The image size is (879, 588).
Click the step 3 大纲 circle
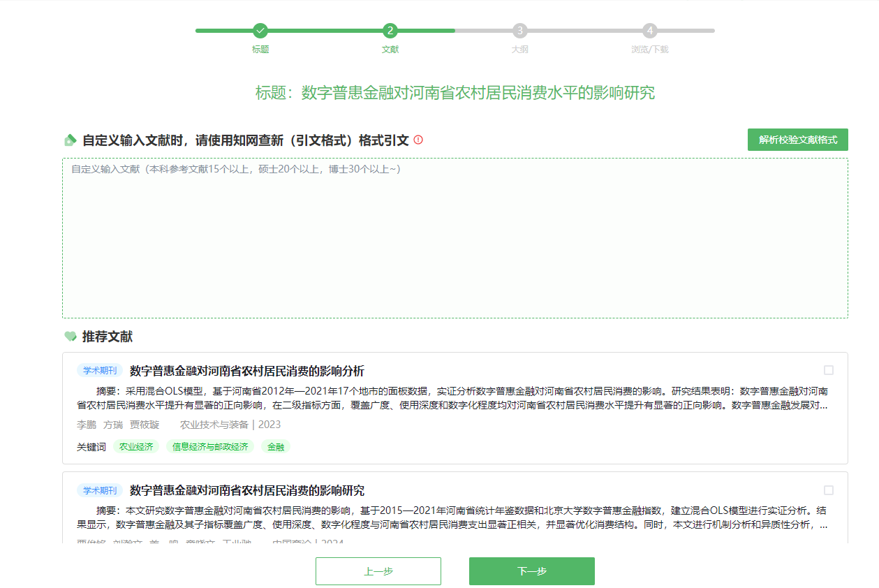(x=519, y=31)
